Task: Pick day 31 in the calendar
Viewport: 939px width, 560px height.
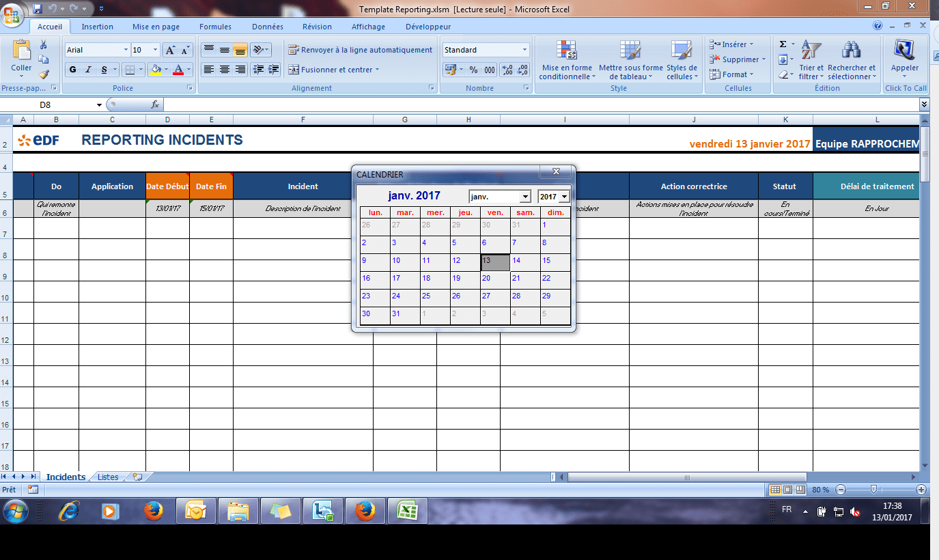Action: pos(405,316)
